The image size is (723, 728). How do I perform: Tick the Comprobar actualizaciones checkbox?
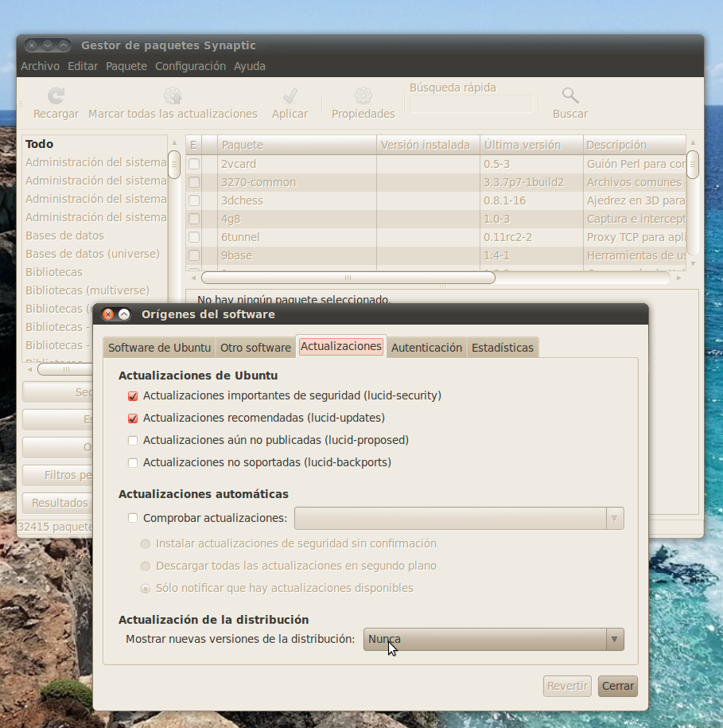pyautogui.click(x=133, y=518)
